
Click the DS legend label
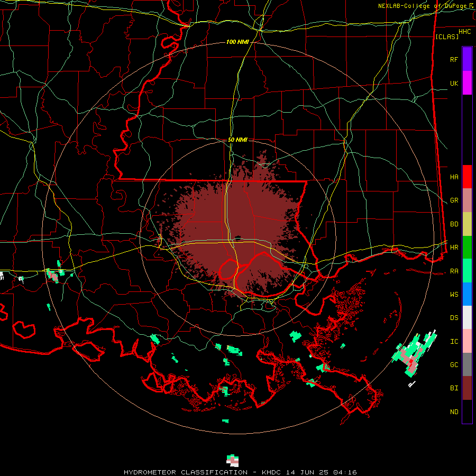click(454, 318)
